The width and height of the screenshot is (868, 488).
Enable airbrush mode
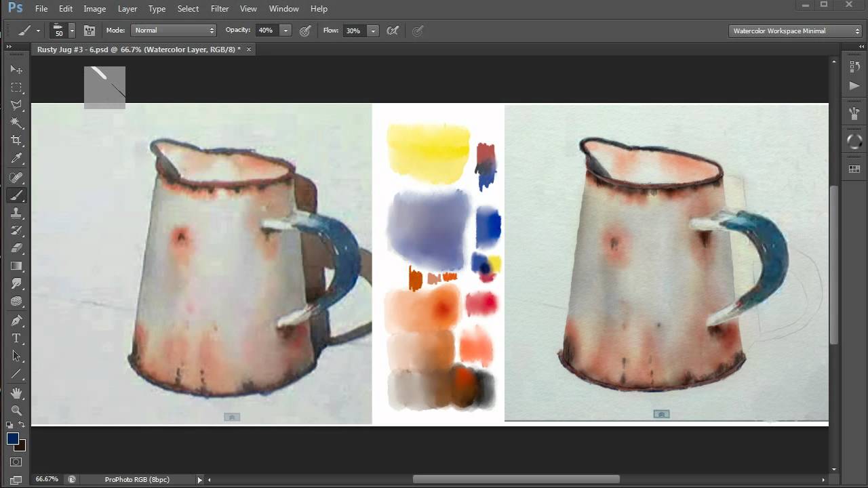click(392, 30)
